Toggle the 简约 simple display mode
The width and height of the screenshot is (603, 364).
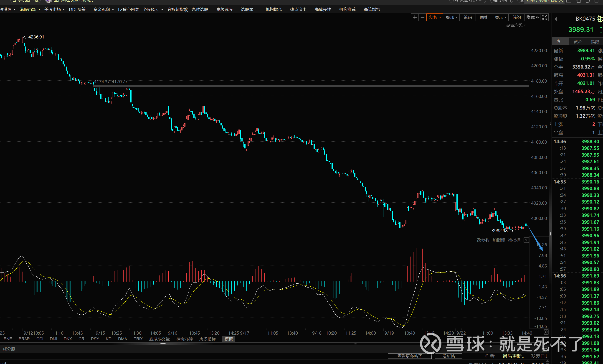(516, 17)
